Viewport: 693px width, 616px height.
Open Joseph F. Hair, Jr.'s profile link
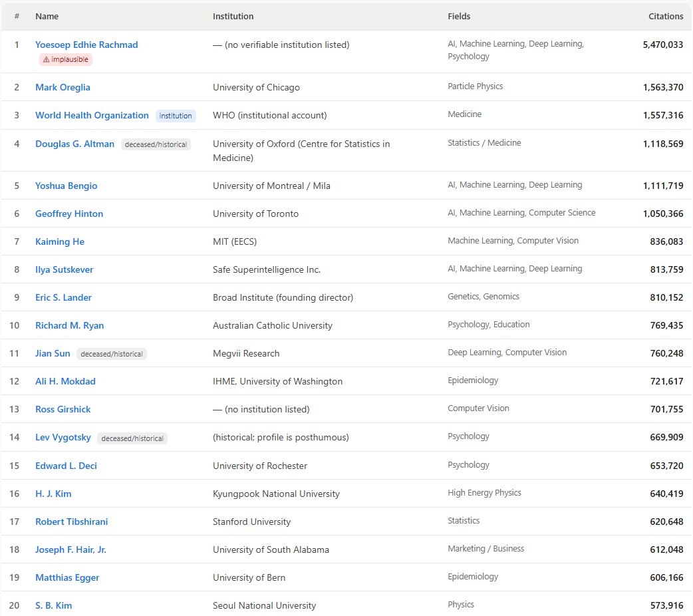tap(70, 549)
